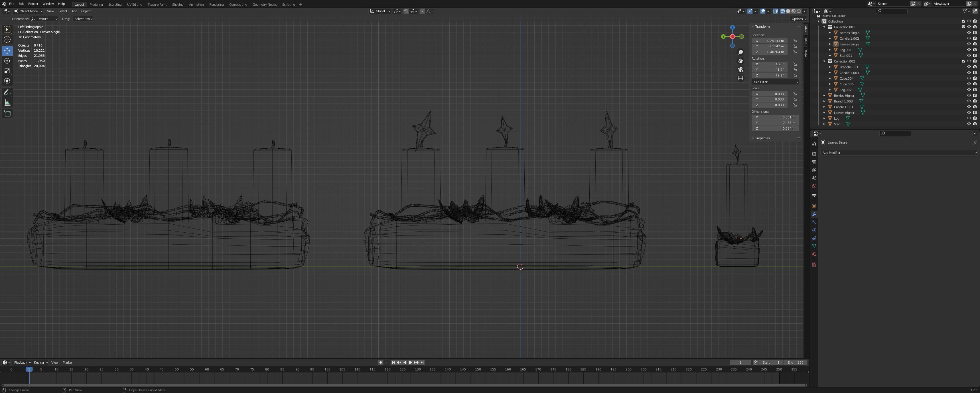This screenshot has width=980, height=393.
Task: Open the Material properties tab icon
Action: (x=814, y=254)
